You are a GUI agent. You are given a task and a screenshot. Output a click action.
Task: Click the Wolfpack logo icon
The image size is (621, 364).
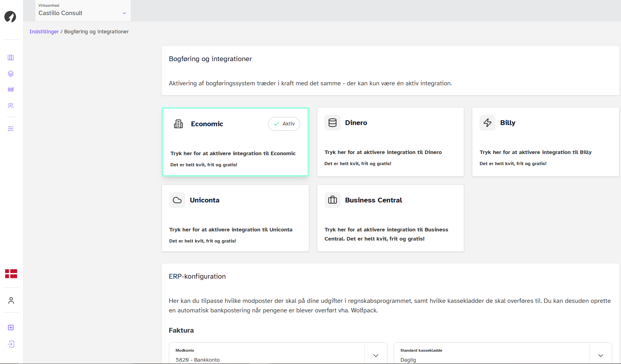point(10,17)
